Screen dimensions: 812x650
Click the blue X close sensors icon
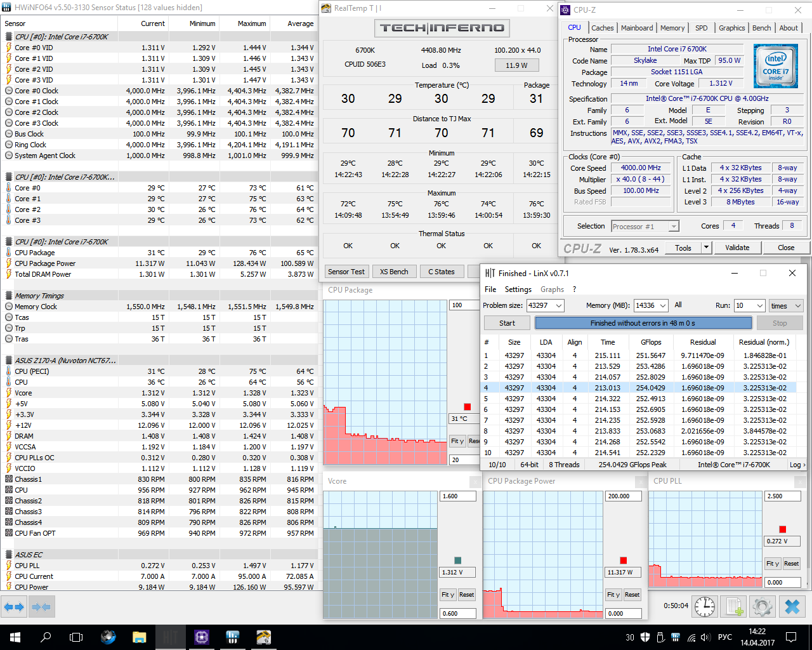pos(792,607)
